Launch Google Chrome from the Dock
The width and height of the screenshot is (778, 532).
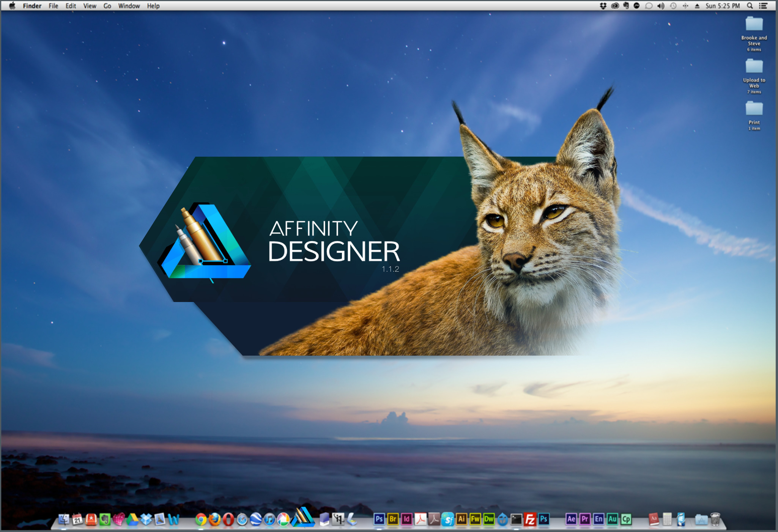[x=200, y=519]
